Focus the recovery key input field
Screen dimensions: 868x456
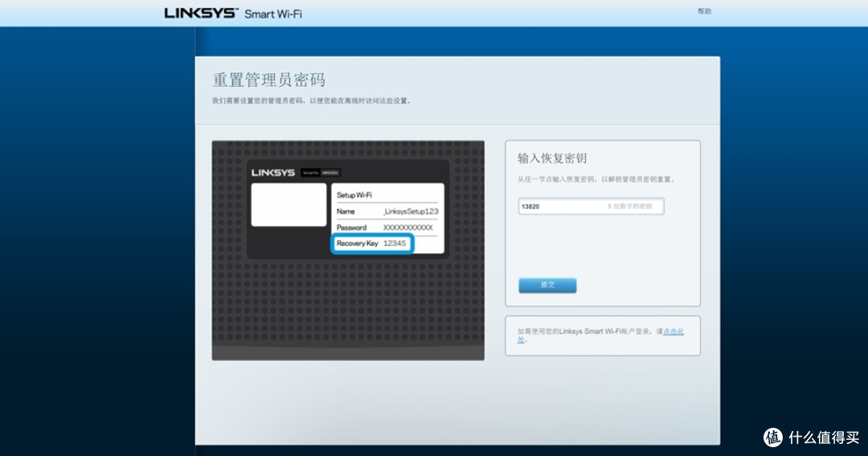click(x=591, y=206)
